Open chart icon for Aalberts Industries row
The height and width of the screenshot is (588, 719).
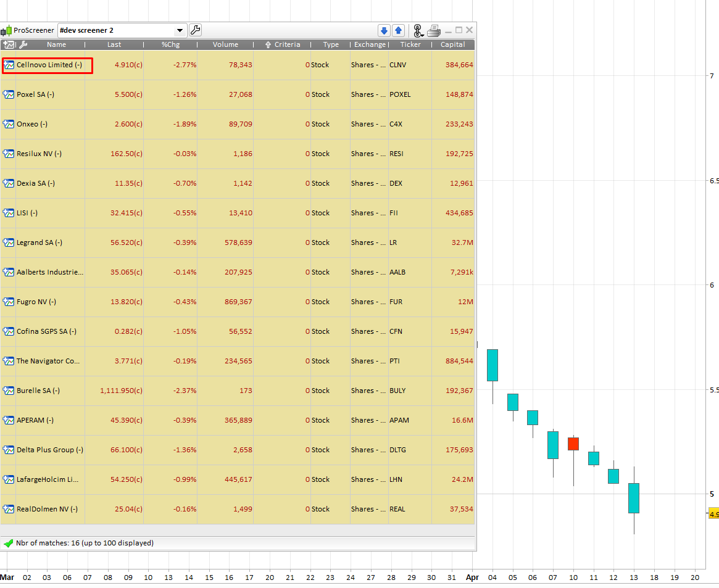(9, 272)
